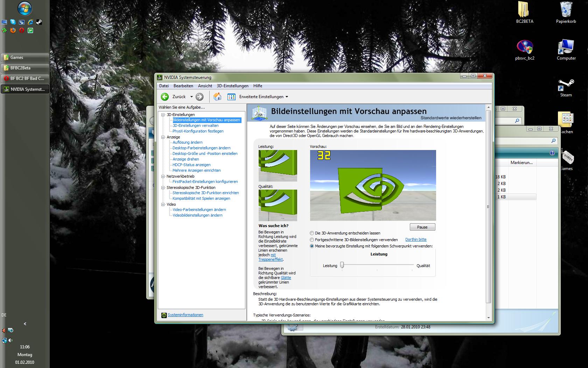Open Computer desktop icon

click(566, 50)
